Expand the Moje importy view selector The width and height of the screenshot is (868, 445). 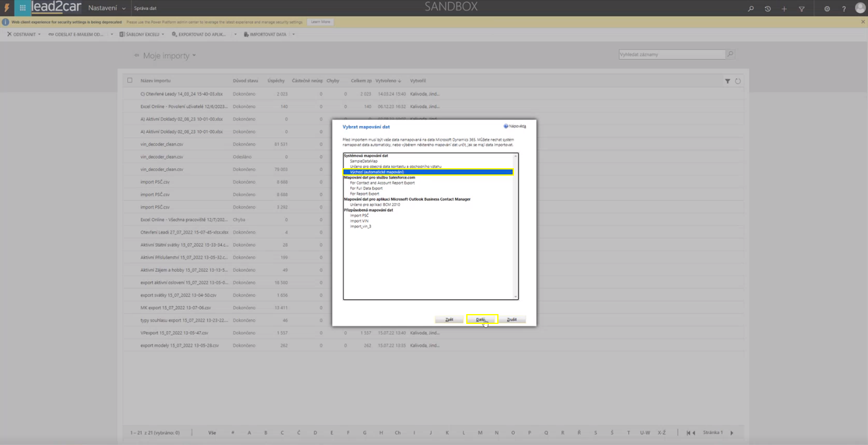tap(194, 56)
